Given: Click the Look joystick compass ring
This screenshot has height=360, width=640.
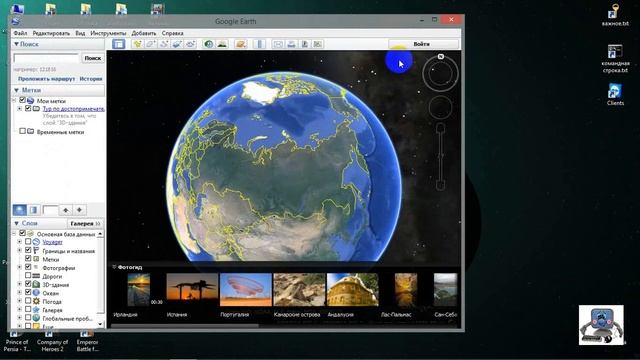Looking at the screenshot, I should (440, 74).
